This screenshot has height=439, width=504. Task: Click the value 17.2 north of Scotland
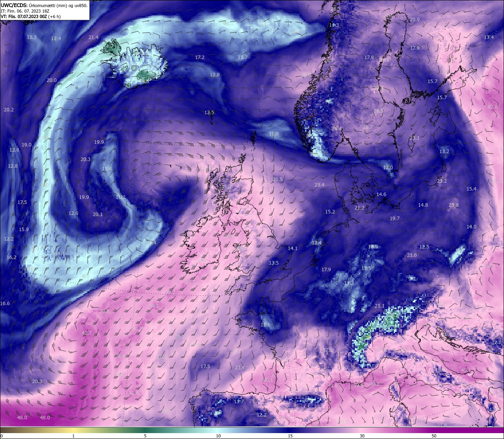click(x=200, y=57)
